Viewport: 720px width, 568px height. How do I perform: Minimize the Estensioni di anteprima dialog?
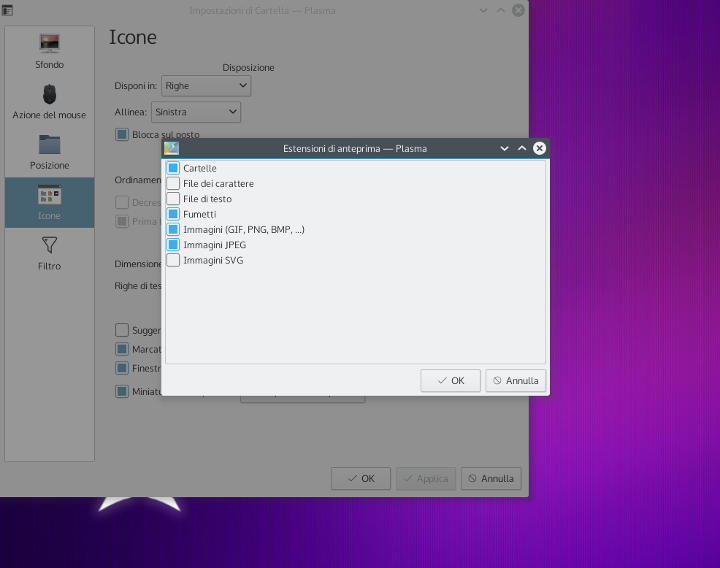point(504,148)
